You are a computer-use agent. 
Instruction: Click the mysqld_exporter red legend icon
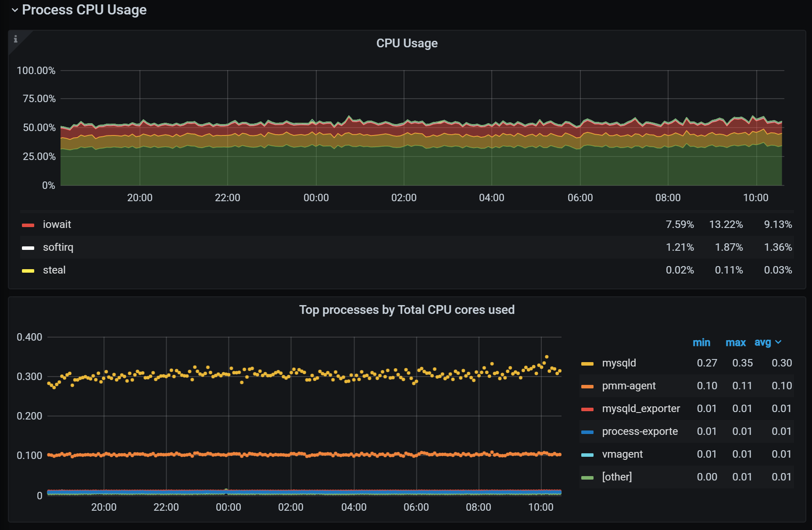pos(587,409)
